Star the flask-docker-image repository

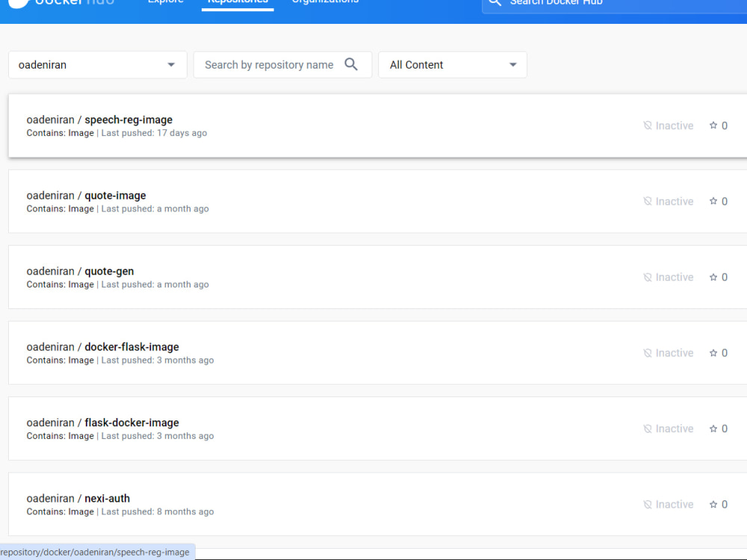(713, 428)
